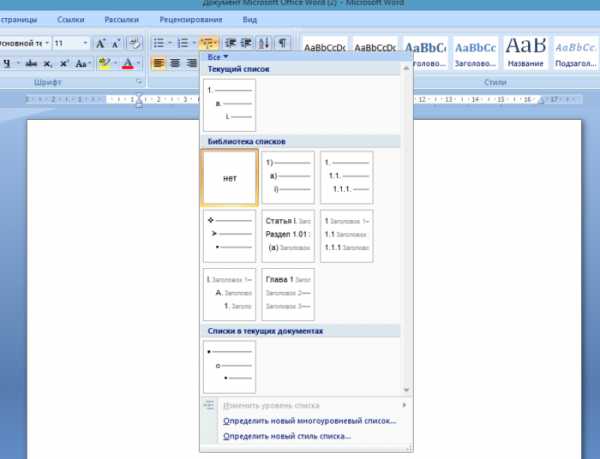The width and height of the screenshot is (600, 459).
Task: Click the list gallery scroll down arrow
Action: [406, 390]
